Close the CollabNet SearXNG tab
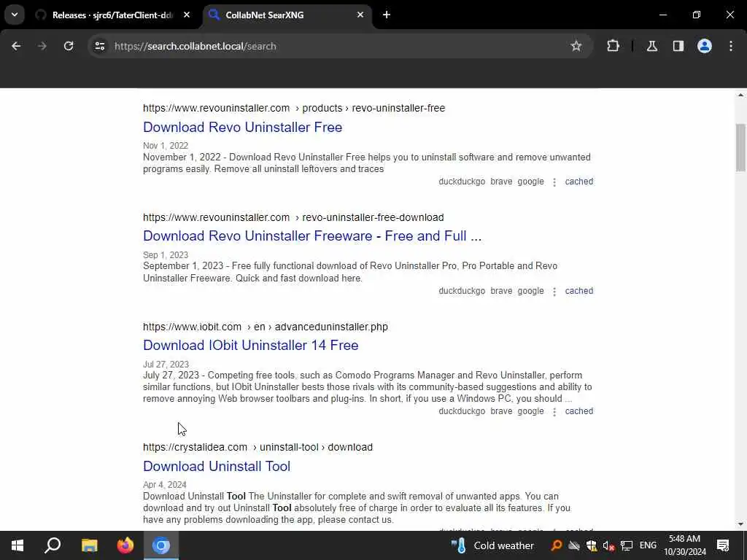Screen dimensions: 747x560 click(360, 15)
